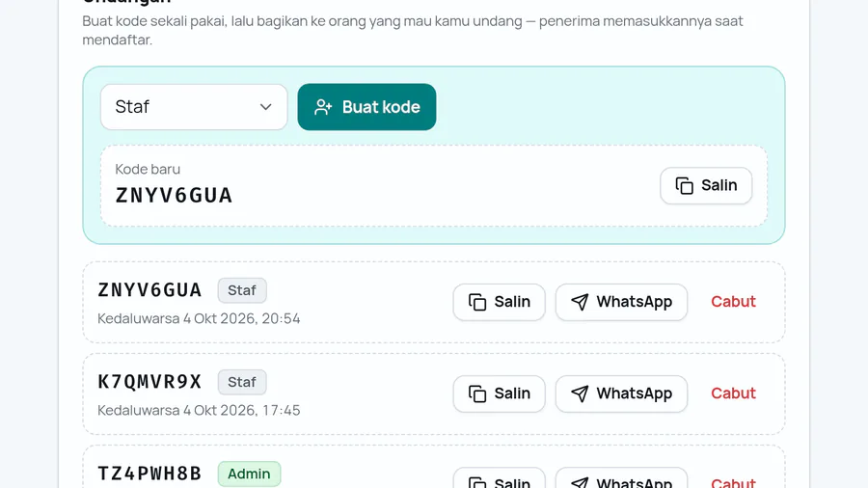
Task: Click the add-user icon in Buat kode
Action: tap(323, 107)
